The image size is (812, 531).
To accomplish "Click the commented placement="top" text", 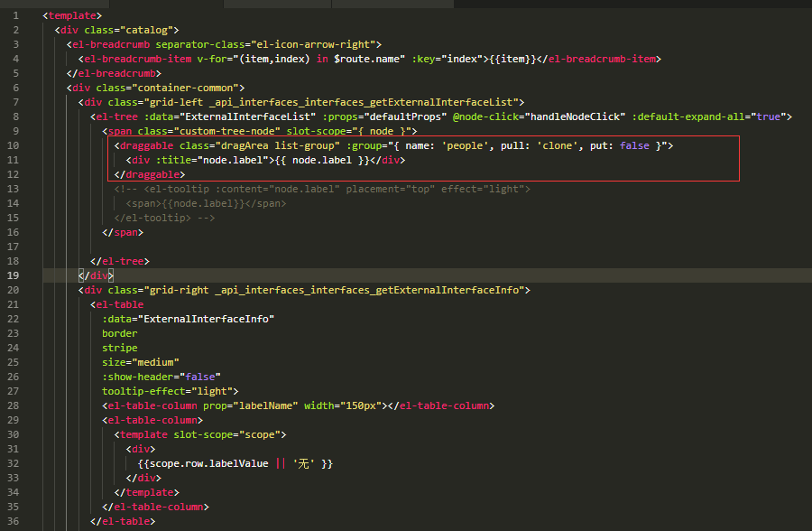I will tap(391, 190).
